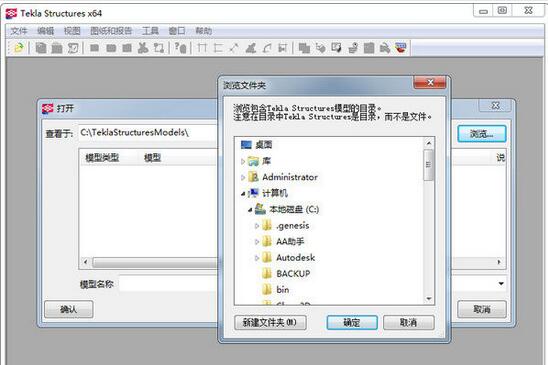Select the bin folder in tree
Image resolution: width=548 pixels, height=365 pixels.
click(282, 289)
